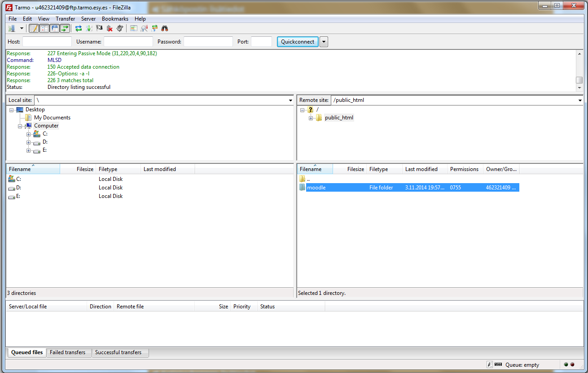Select the parent '..' folder in remote list

409,179
